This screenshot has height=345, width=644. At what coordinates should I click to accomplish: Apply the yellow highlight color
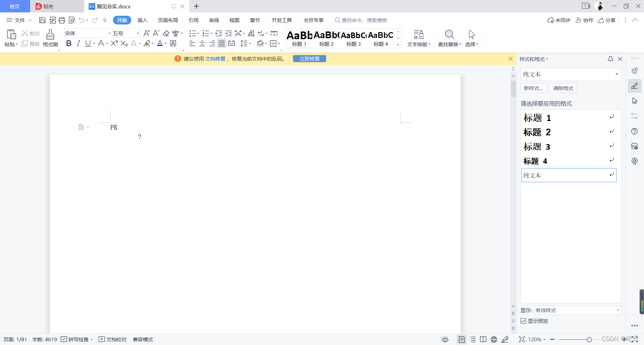[147, 43]
